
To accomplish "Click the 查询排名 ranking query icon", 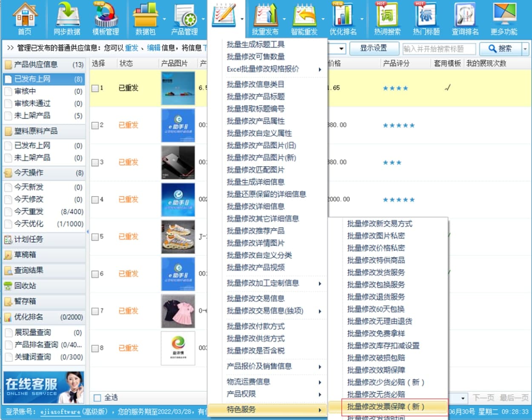I will [465, 19].
